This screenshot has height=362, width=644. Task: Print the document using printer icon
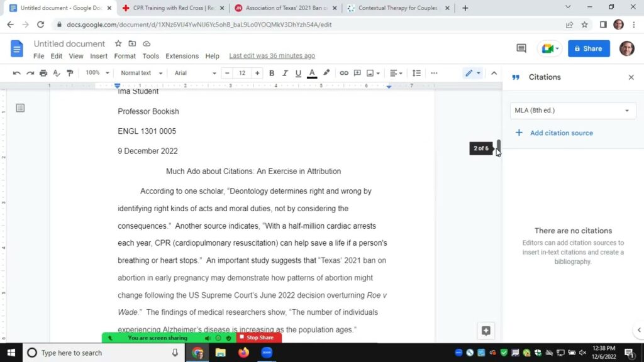click(43, 73)
